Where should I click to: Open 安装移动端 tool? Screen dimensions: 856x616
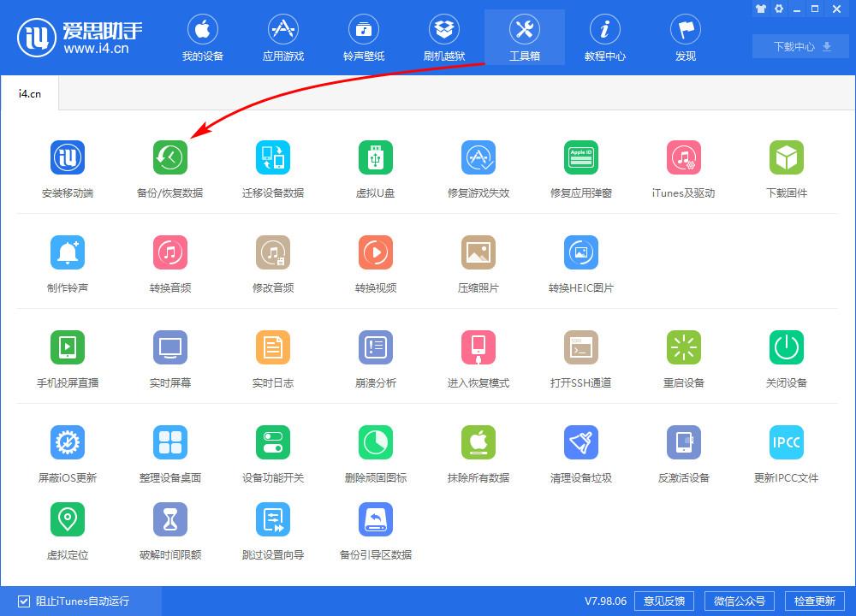point(68,157)
